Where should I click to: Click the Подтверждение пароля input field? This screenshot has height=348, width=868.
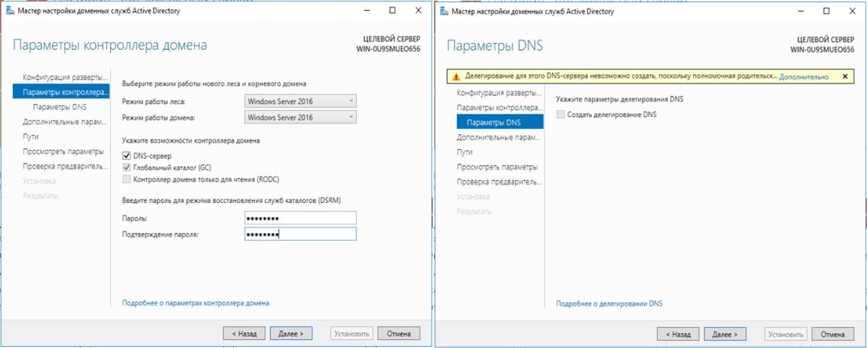[x=300, y=234]
